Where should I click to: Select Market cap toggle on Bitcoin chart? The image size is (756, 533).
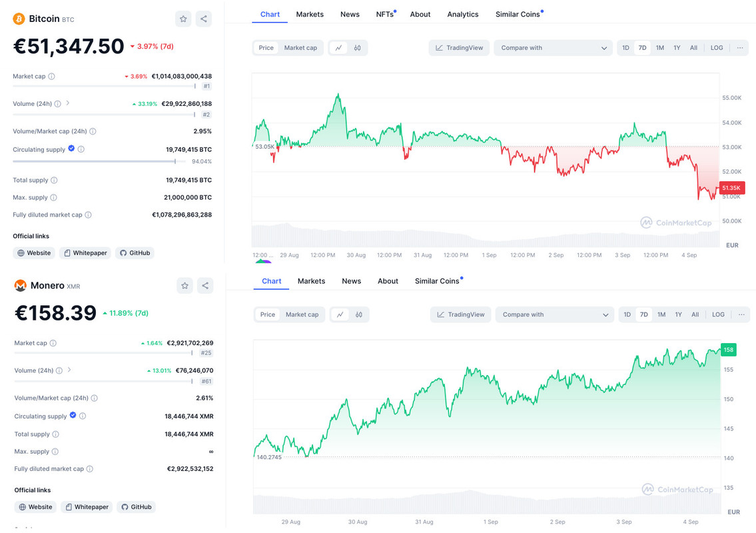point(300,48)
